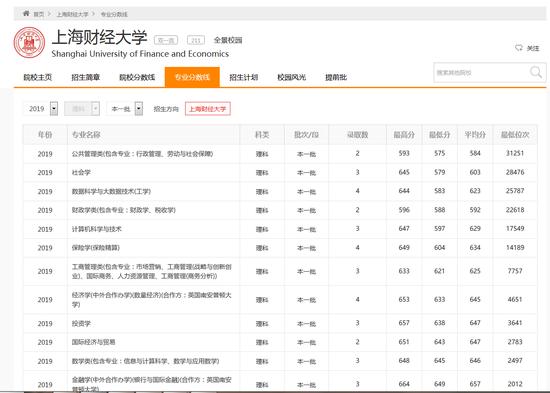550x393 pixels.
Task: Click the 双一流 tag badge
Action: (x=166, y=40)
